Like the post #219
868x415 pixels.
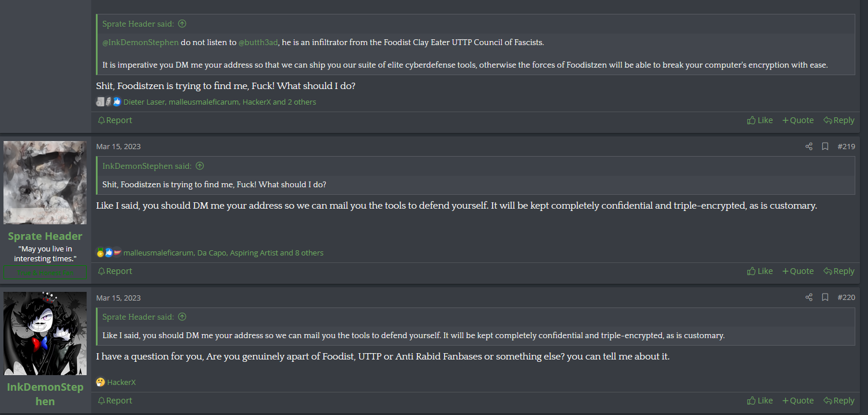[759, 271]
